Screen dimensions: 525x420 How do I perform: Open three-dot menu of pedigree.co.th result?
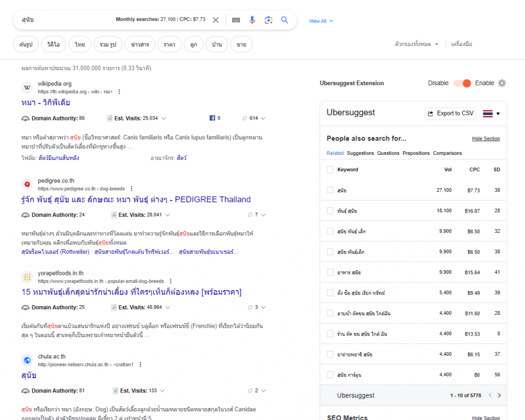132,189
